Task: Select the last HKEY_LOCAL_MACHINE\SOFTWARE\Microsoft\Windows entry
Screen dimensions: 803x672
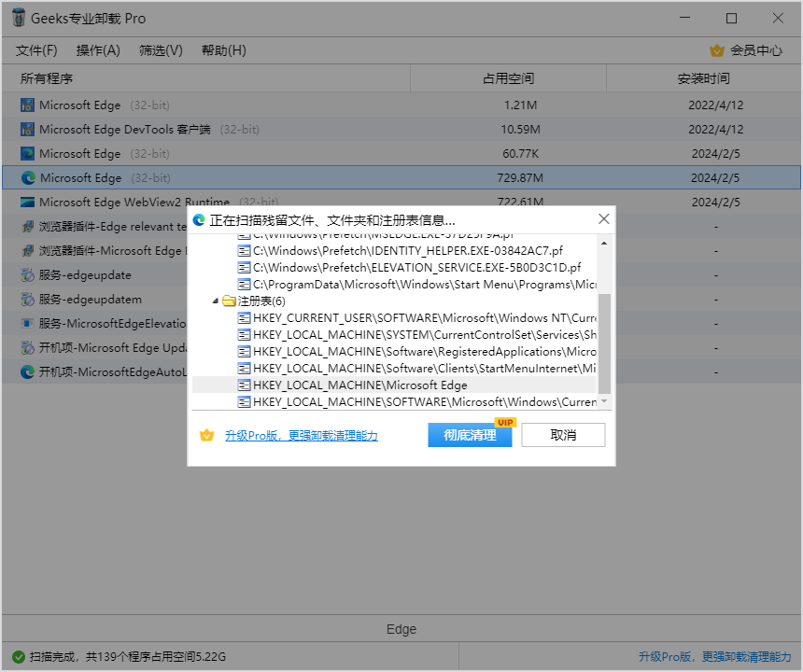Action: pos(425,401)
